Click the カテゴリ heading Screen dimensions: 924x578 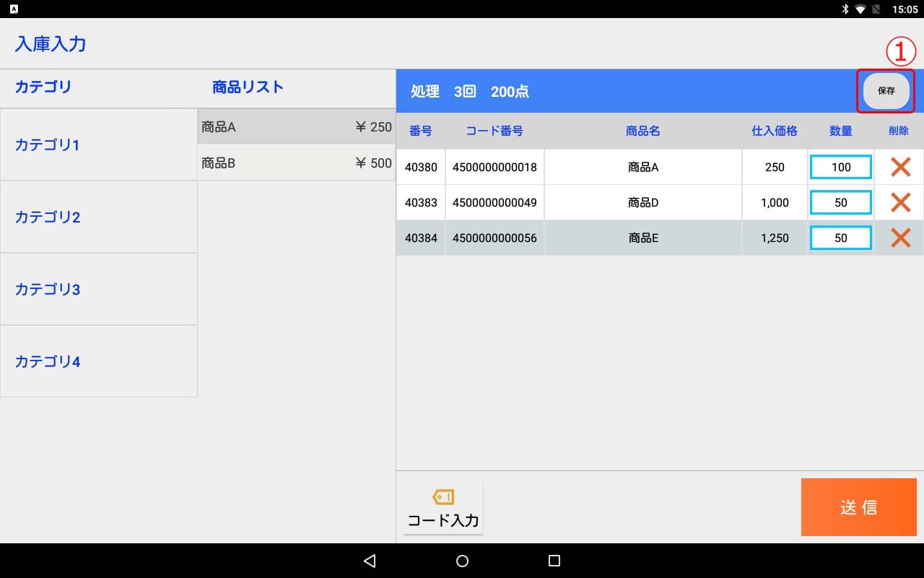43,87
